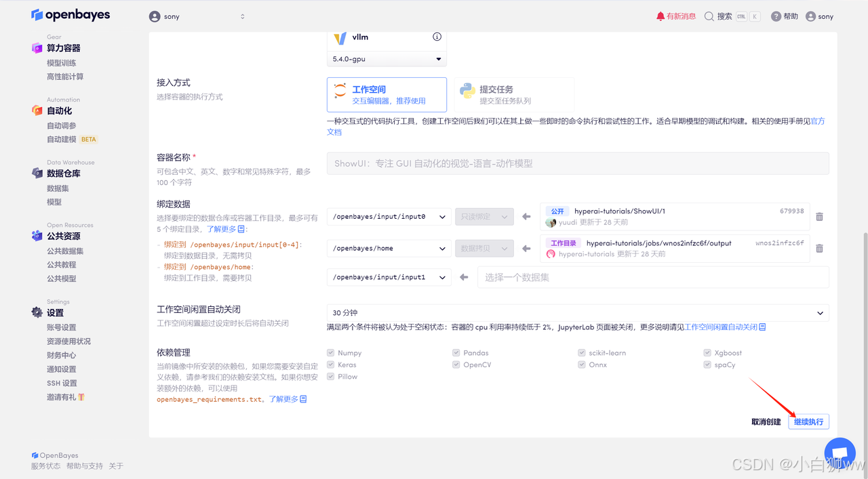
Task: Open 数据仓库 from the left sidebar
Action: click(64, 173)
